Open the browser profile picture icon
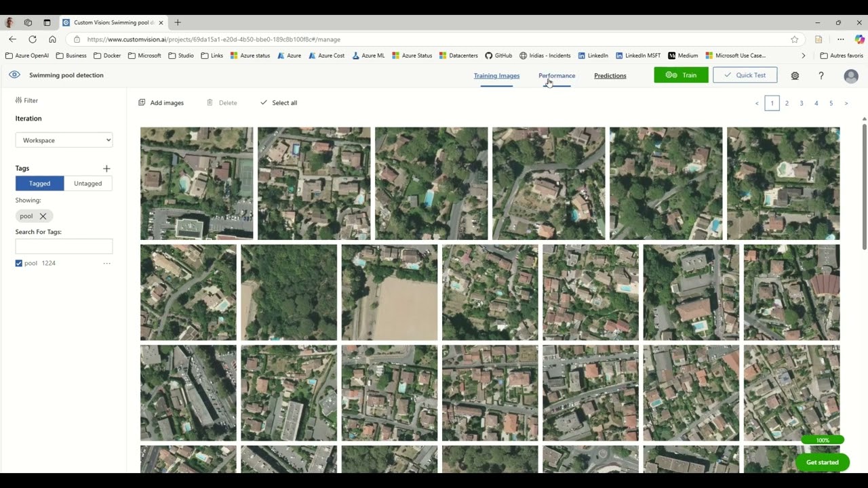The height and width of the screenshot is (488, 868). pos(9,22)
